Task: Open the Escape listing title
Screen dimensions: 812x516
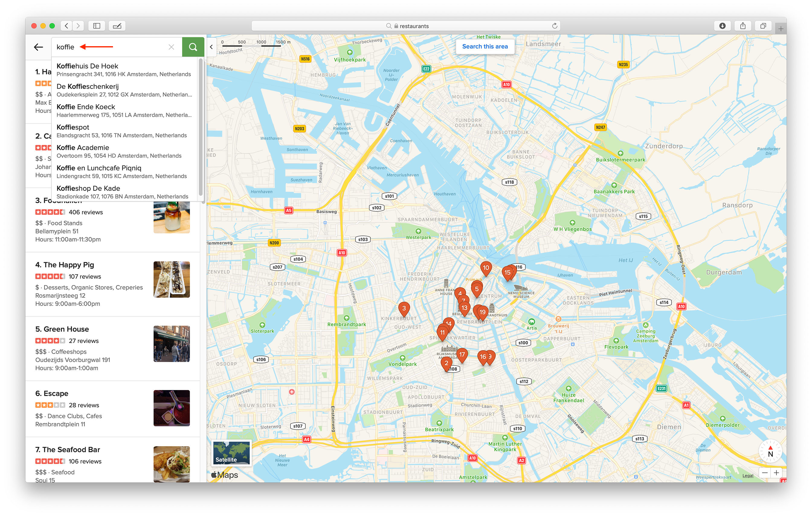Action: 52,393
